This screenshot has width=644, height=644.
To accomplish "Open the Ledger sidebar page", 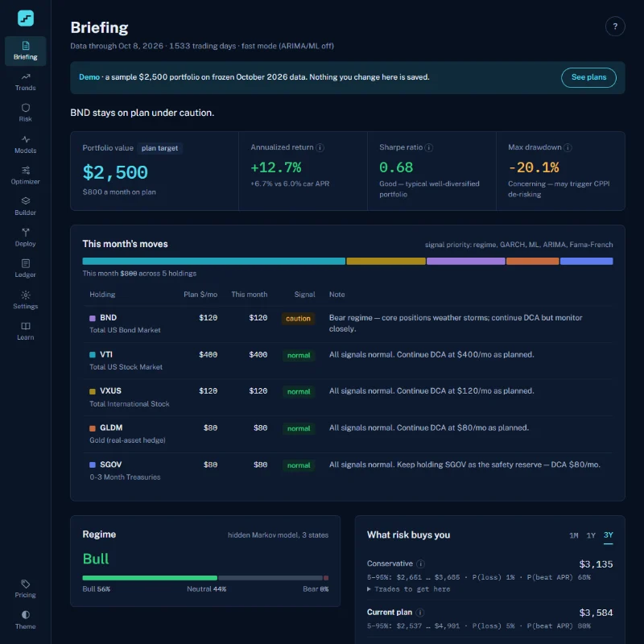I will (26, 269).
